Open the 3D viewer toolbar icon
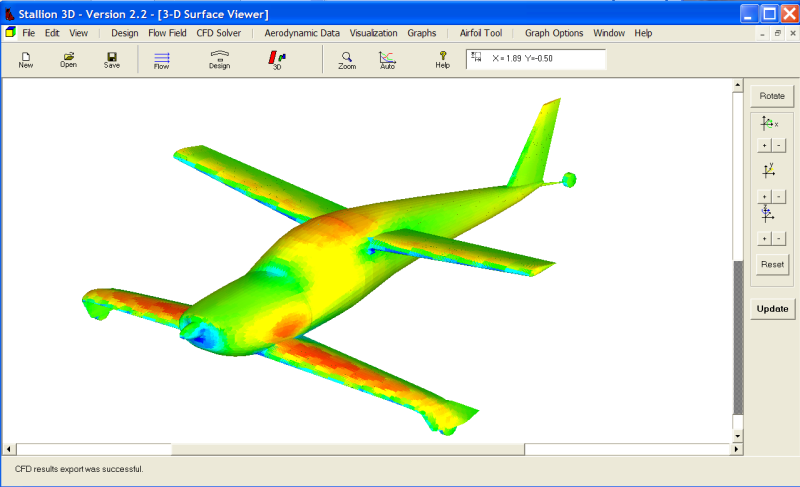 click(x=277, y=60)
